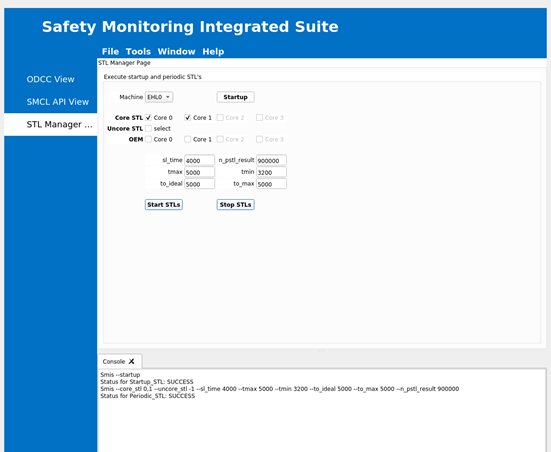Open the Help menu
Viewport: 551px width, 452px height.
tap(213, 52)
